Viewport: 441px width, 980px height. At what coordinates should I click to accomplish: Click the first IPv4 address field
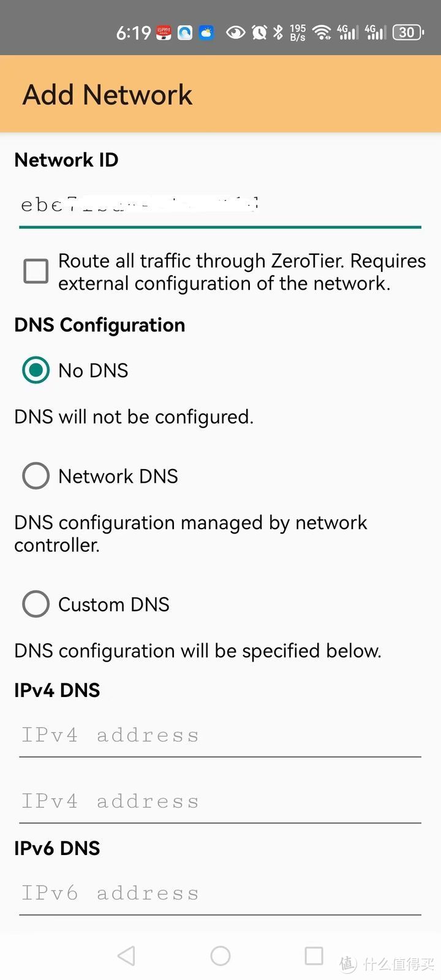(221, 735)
